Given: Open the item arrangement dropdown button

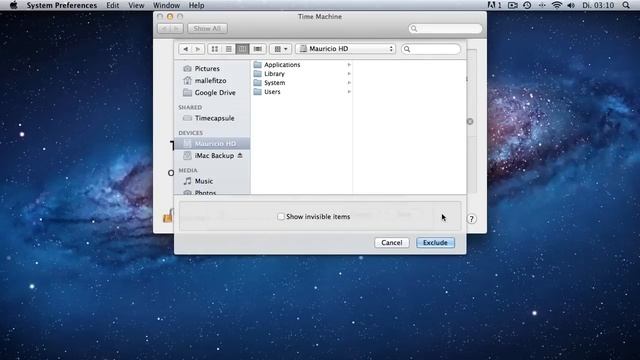Looking at the screenshot, I should point(280,49).
